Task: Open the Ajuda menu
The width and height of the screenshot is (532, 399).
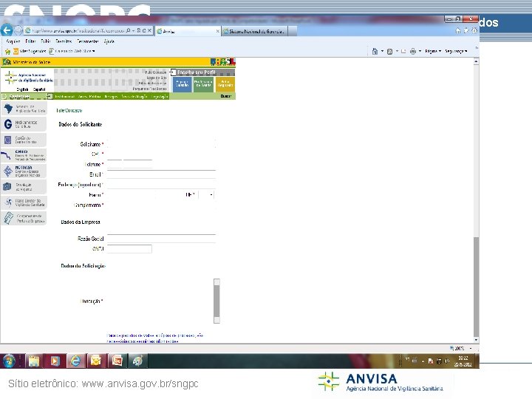Action: 109,41
